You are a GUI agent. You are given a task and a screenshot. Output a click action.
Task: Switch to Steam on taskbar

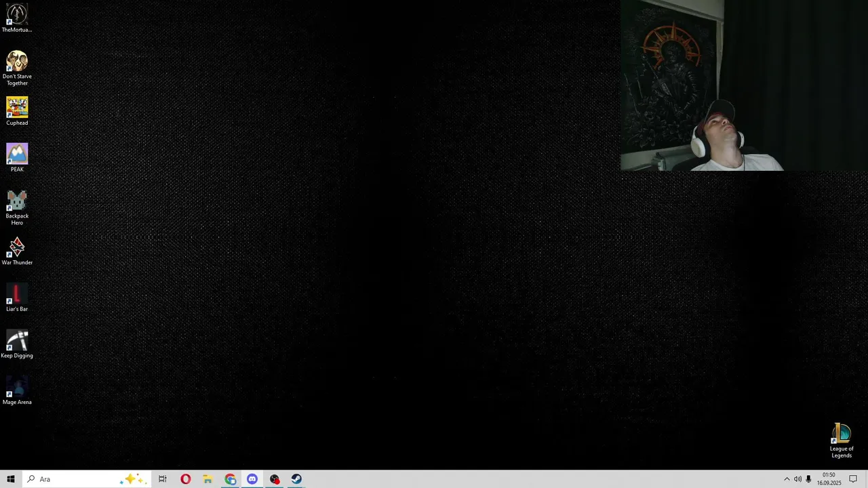pos(296,479)
